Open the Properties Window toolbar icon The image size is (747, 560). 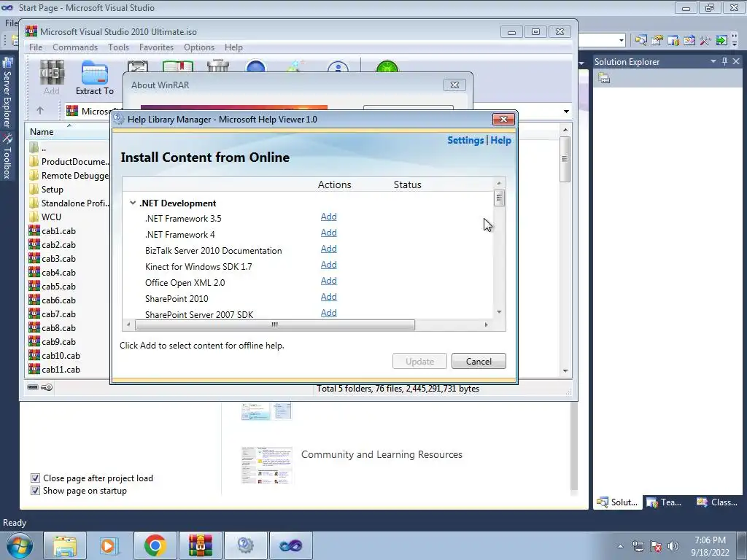(657, 41)
